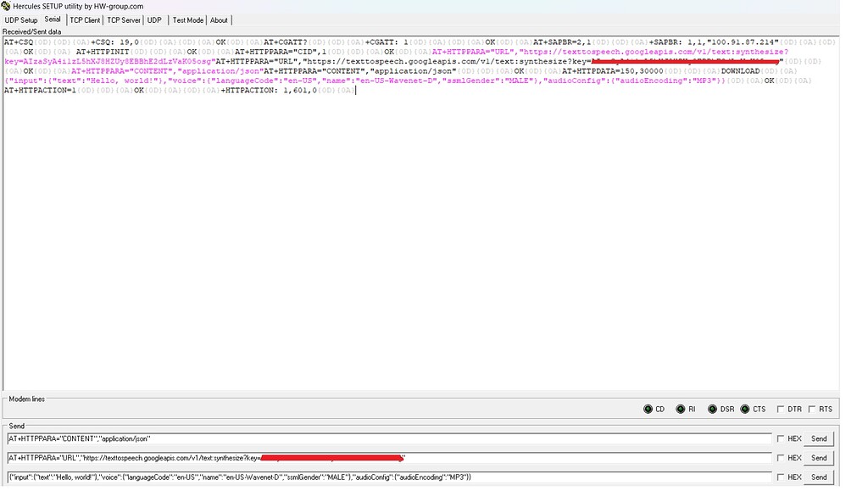Screen dimensions: 868x491
Task: Enable HEX mode for the first send line
Action: [780, 438]
